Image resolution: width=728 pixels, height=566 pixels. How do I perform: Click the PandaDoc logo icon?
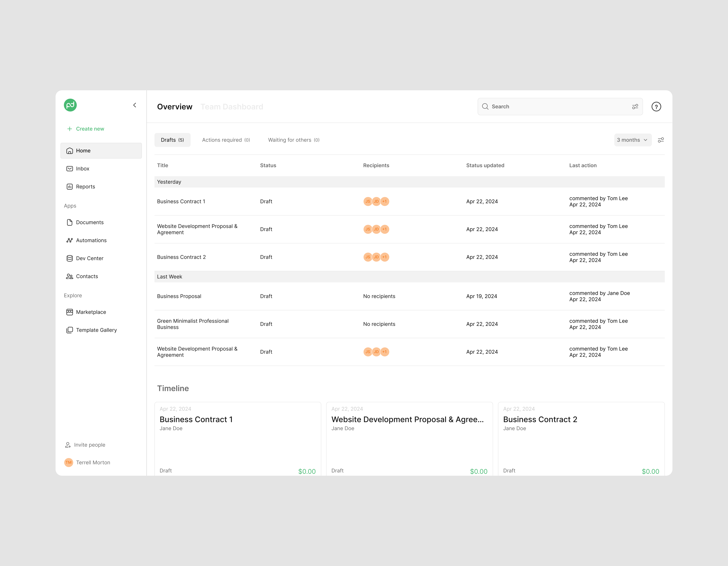point(70,105)
